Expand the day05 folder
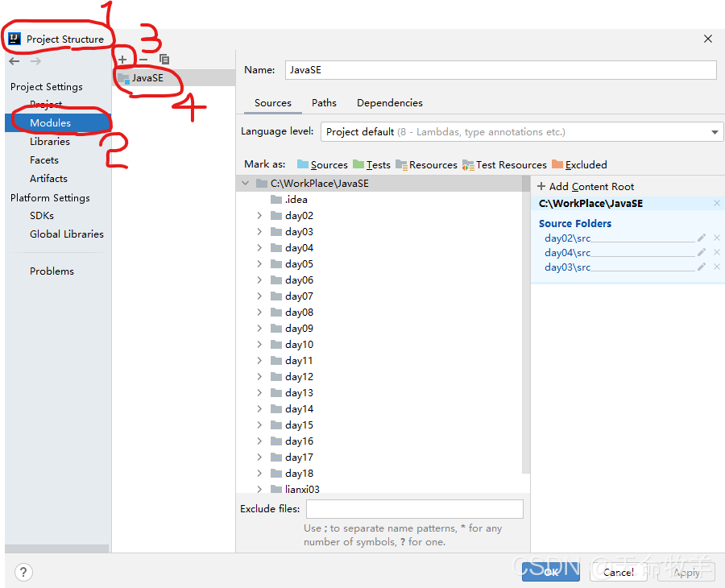The width and height of the screenshot is (725, 588). click(259, 264)
